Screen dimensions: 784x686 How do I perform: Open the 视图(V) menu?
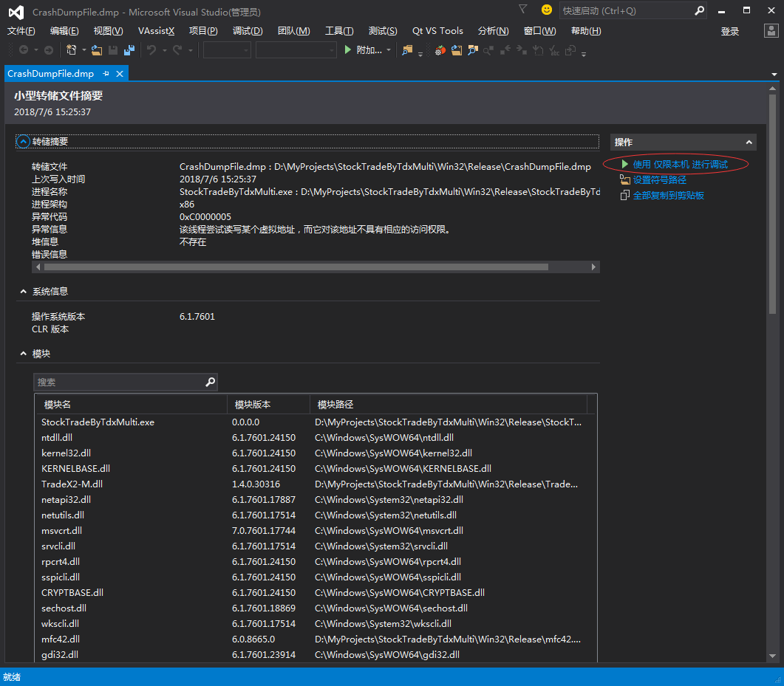pyautogui.click(x=108, y=31)
